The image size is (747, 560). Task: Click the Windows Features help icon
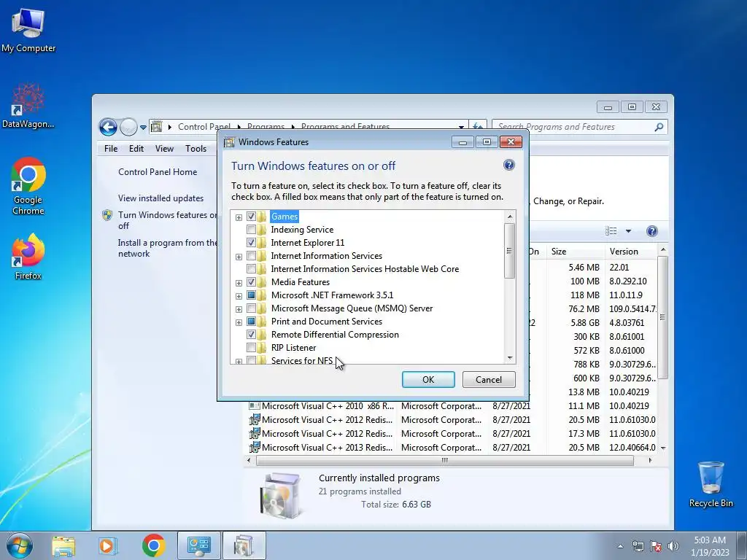[x=508, y=166]
